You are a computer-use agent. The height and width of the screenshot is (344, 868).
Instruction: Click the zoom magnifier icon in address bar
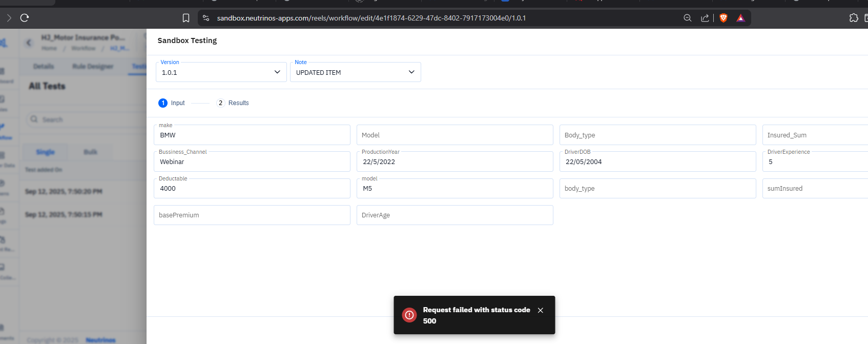[x=688, y=18]
